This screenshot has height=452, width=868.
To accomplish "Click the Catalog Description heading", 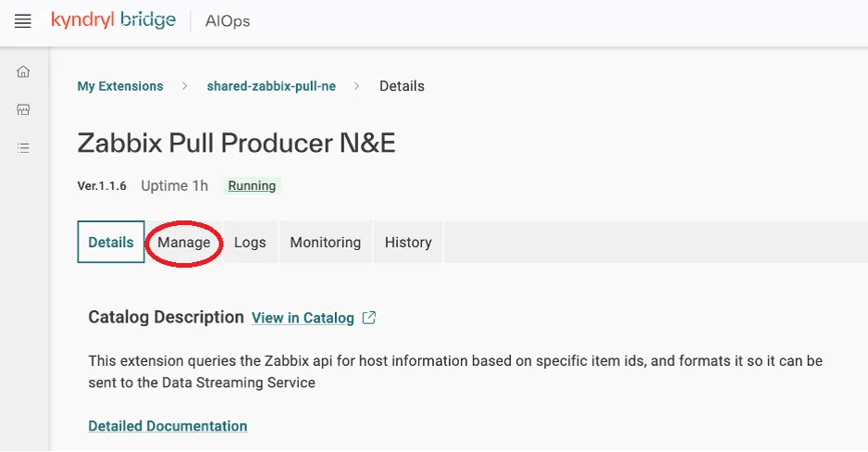I will [x=166, y=317].
